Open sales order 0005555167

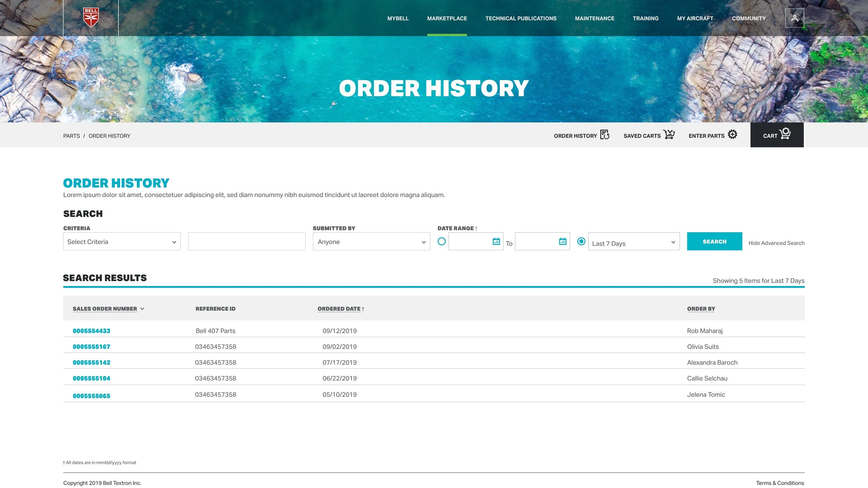click(91, 347)
